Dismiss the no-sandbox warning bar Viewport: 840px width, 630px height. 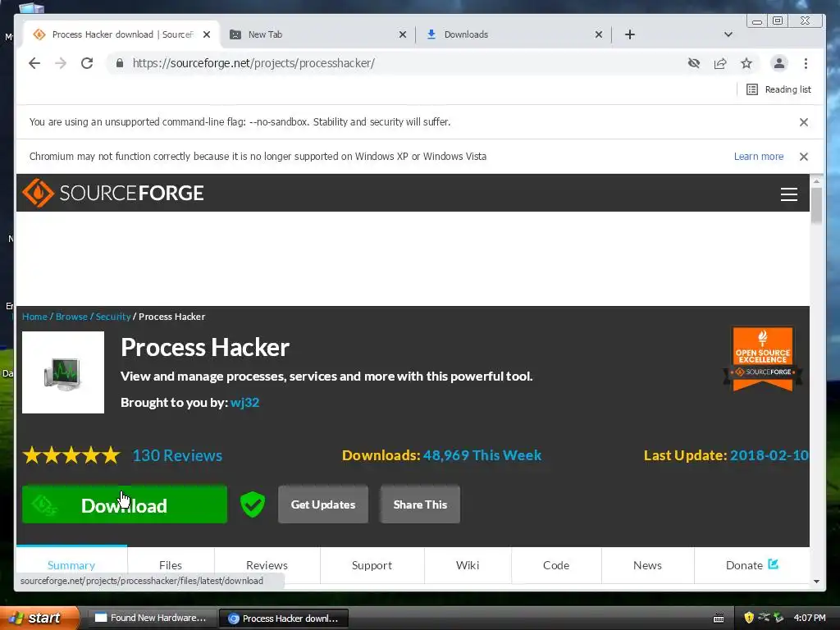[804, 122]
